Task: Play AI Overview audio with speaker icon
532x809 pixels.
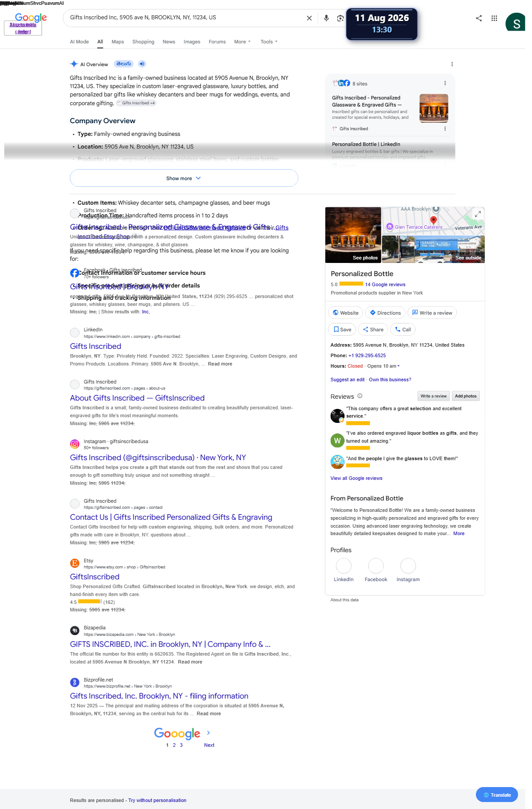Action: tap(142, 64)
